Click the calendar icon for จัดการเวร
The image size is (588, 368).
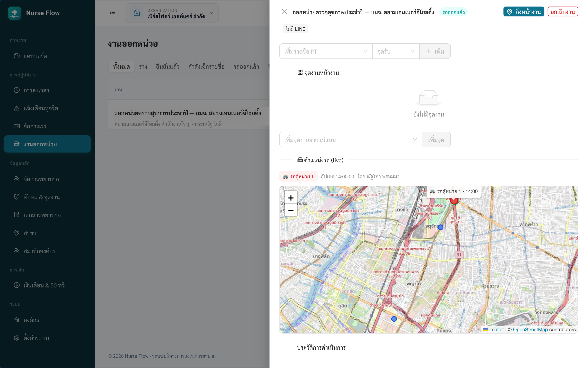pos(17,126)
